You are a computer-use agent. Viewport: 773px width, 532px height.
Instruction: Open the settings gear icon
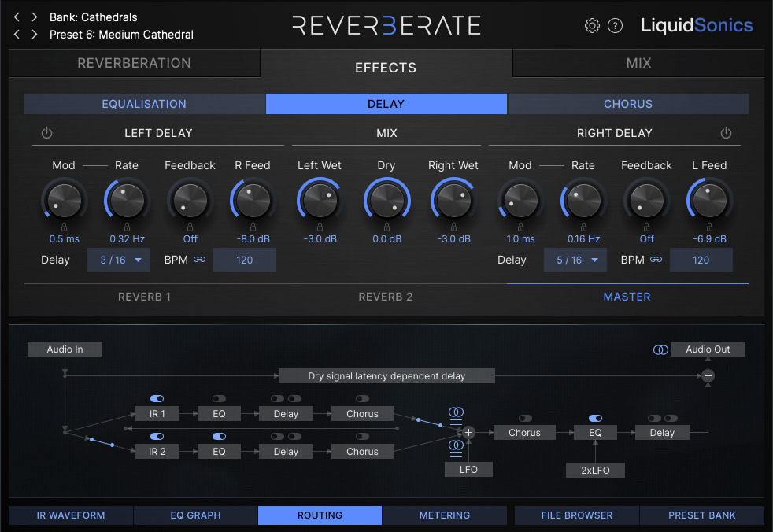pos(592,25)
